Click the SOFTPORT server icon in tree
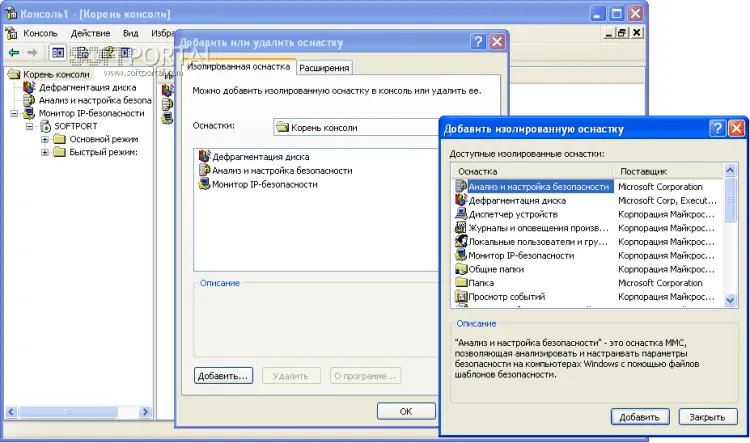The height and width of the screenshot is (443, 750). click(45, 126)
